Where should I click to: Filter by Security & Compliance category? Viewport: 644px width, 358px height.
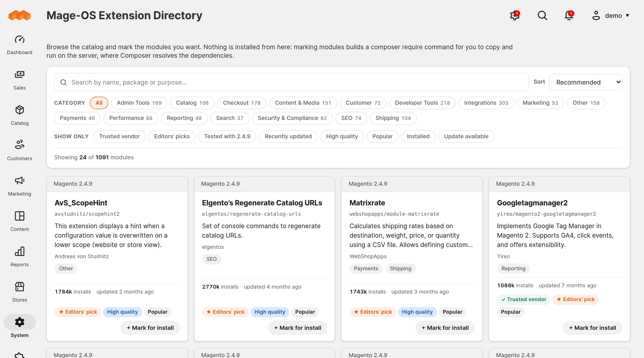(x=292, y=118)
